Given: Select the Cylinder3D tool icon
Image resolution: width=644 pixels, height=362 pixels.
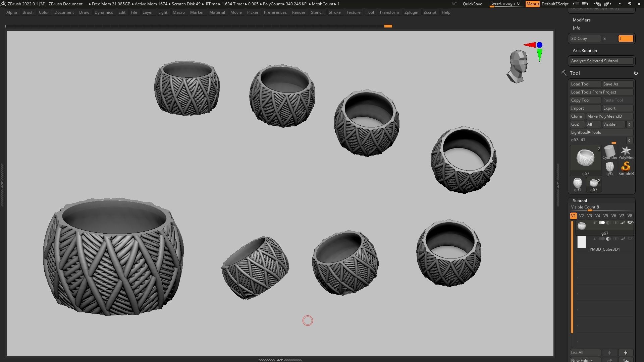Looking at the screenshot, I should click(x=609, y=152).
